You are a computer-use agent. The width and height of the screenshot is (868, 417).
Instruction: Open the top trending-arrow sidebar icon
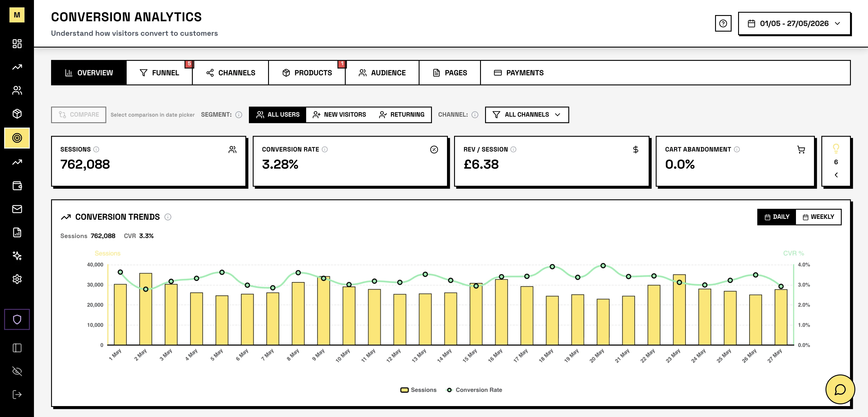click(17, 67)
